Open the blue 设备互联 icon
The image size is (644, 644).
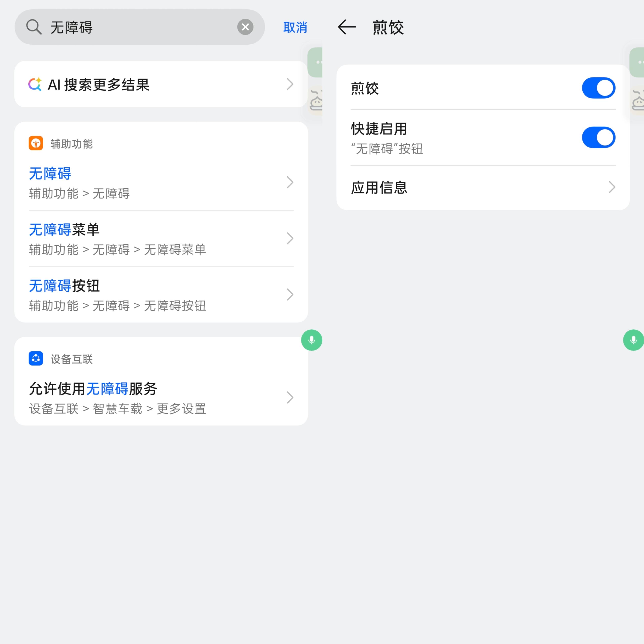coord(36,358)
